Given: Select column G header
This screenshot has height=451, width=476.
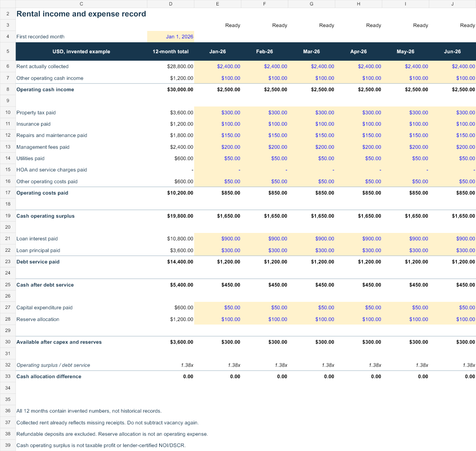Looking at the screenshot, I should click(312, 4).
